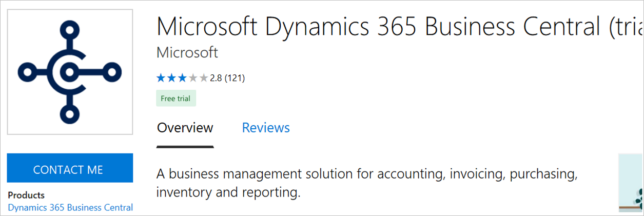This screenshot has height=216, width=644.
Task: Switch to the Reviews tab
Action: [266, 128]
